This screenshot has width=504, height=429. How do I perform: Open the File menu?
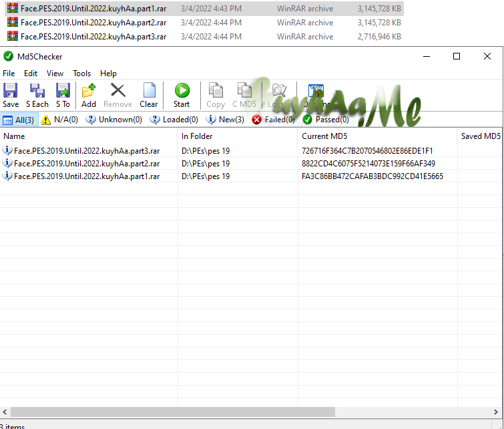9,74
